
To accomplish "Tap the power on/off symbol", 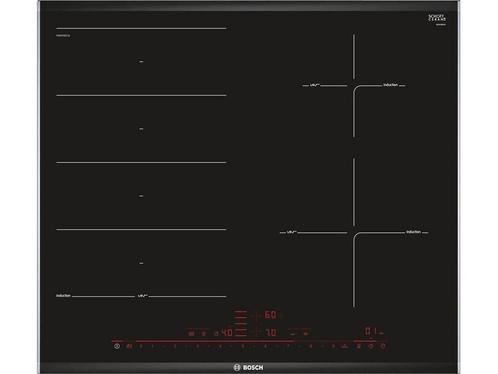I will (117, 346).
